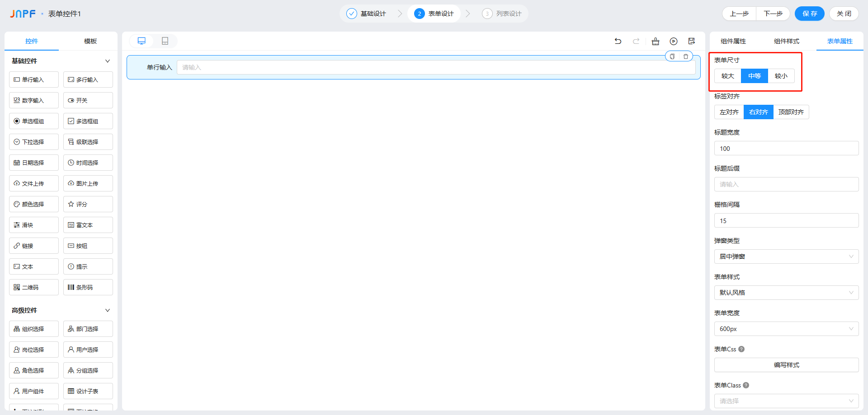The image size is (868, 415).
Task: Open help tooltip next to 表单Css
Action: pos(741,349)
